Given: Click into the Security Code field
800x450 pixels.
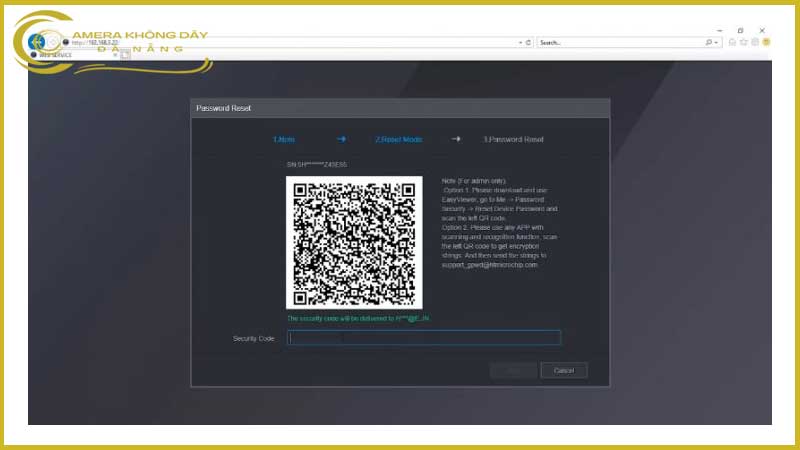Looking at the screenshot, I should click(424, 338).
